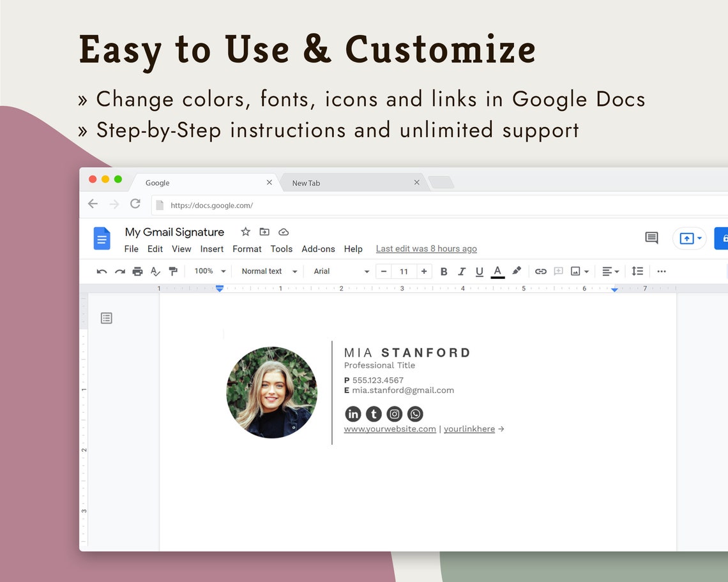Select the Print icon in the toolbar
Viewport: 728px width, 582px height.
137,271
